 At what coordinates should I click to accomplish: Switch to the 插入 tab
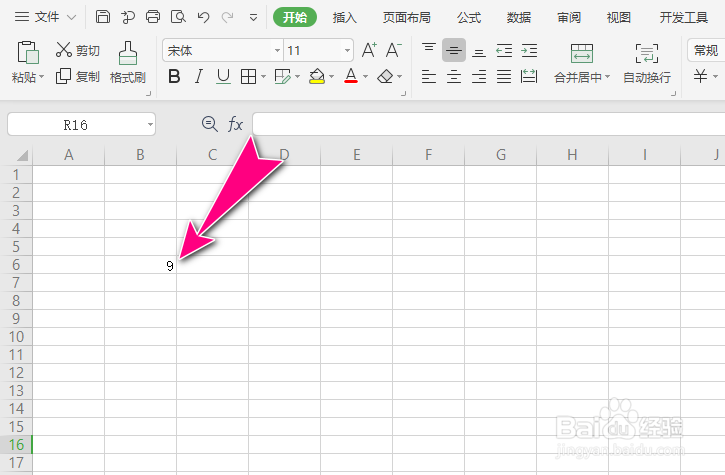click(x=344, y=18)
